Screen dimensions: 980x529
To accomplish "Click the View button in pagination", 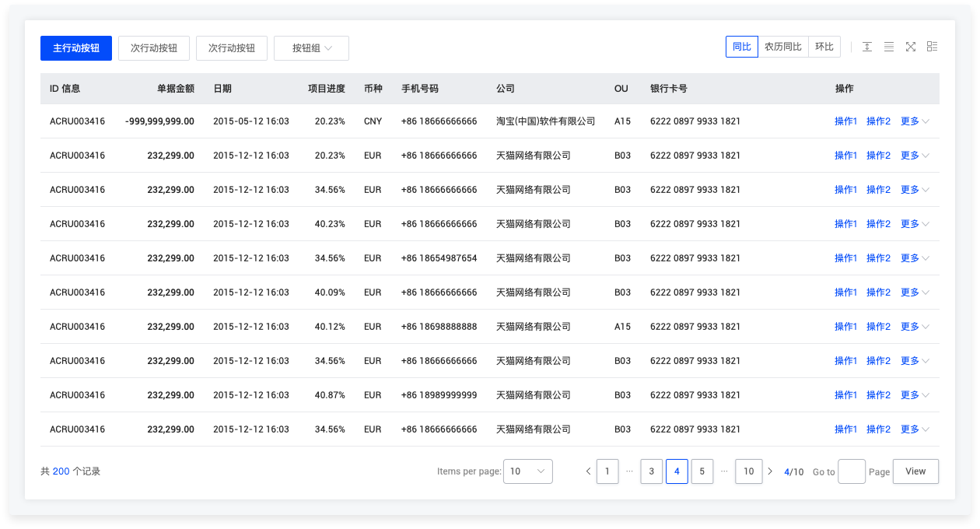I will 915,471.
